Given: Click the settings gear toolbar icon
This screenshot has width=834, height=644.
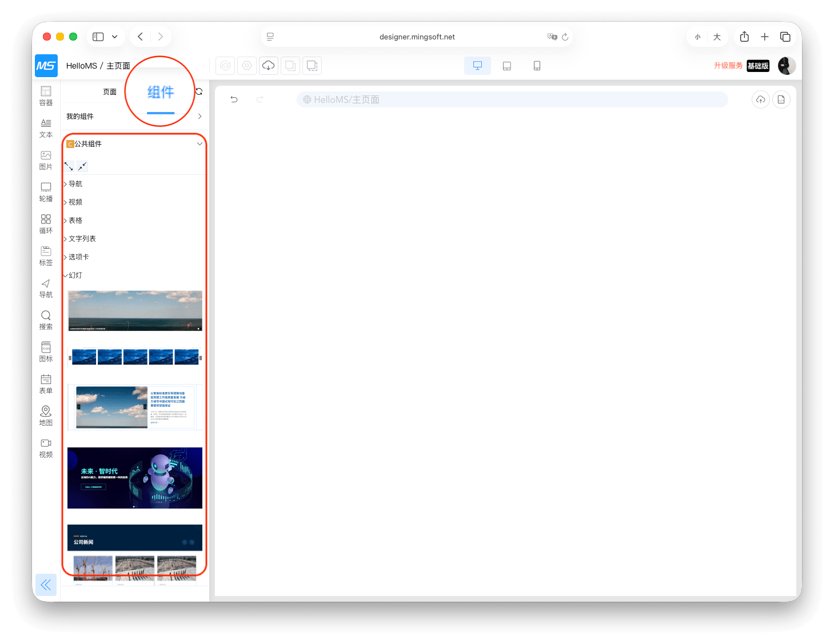Looking at the screenshot, I should click(x=247, y=66).
